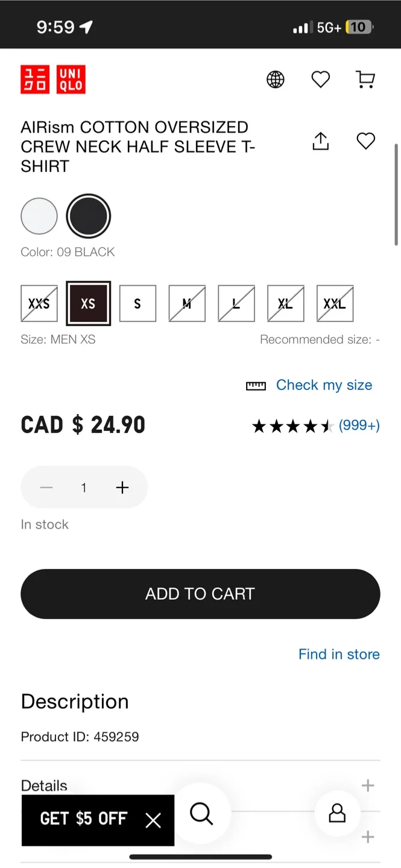
Task: Select size XXL
Action: coord(334,303)
